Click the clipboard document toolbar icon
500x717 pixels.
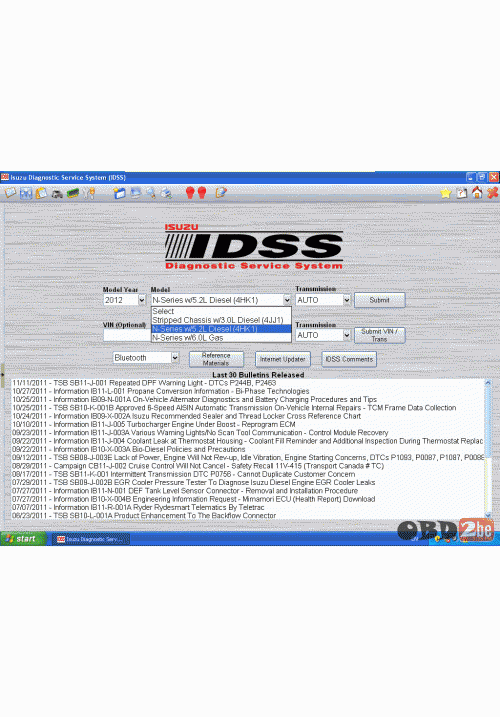coord(41,193)
